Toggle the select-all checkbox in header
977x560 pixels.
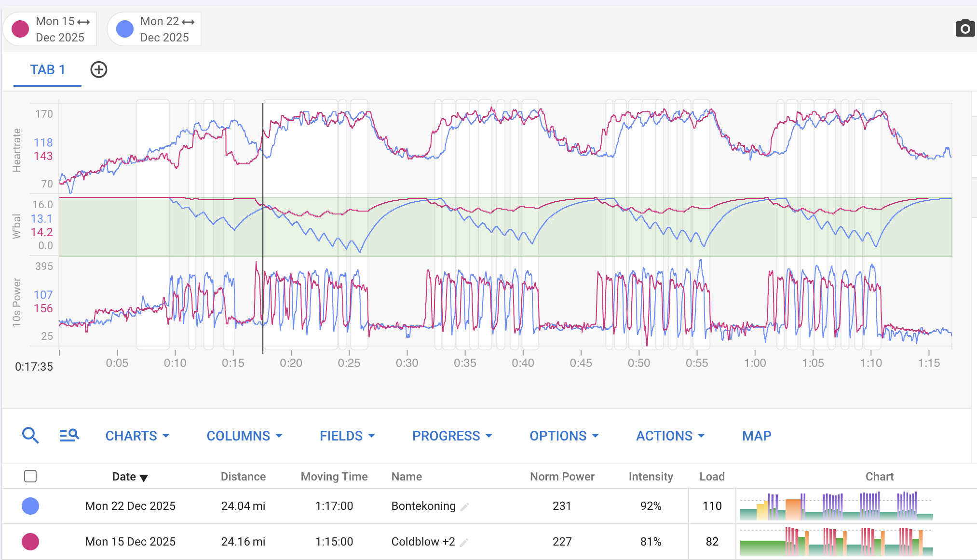[x=30, y=477]
